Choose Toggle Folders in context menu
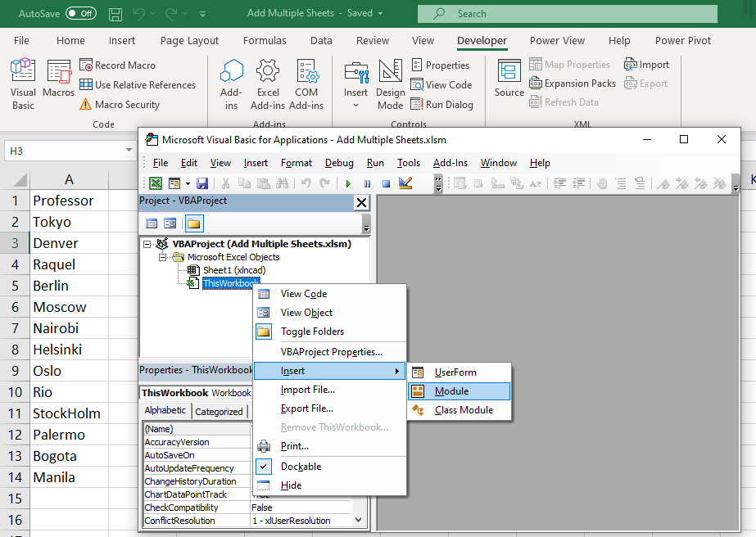 click(330, 332)
